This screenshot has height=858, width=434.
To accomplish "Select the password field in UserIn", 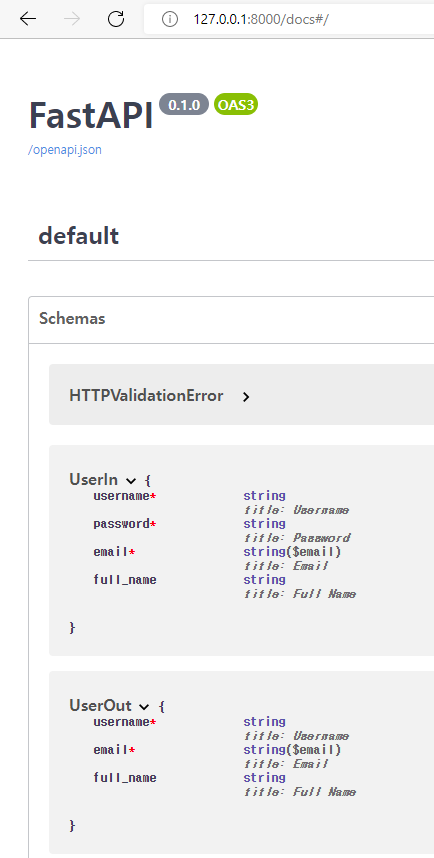I will tap(125, 524).
